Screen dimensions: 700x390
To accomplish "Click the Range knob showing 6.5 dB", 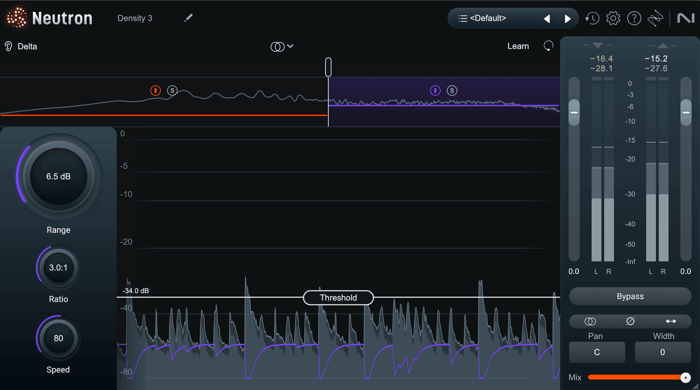I will (x=58, y=176).
